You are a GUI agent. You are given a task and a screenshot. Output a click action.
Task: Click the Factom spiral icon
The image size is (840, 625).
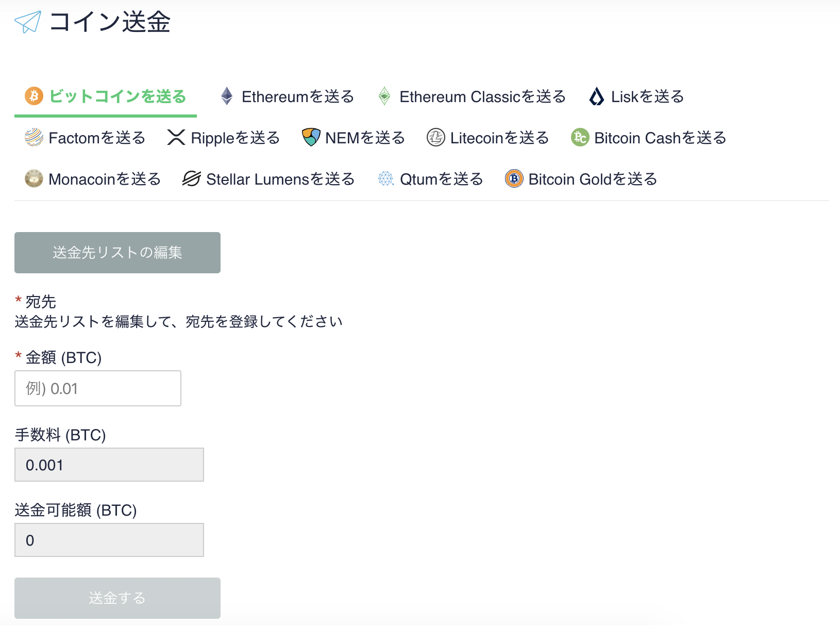[33, 137]
